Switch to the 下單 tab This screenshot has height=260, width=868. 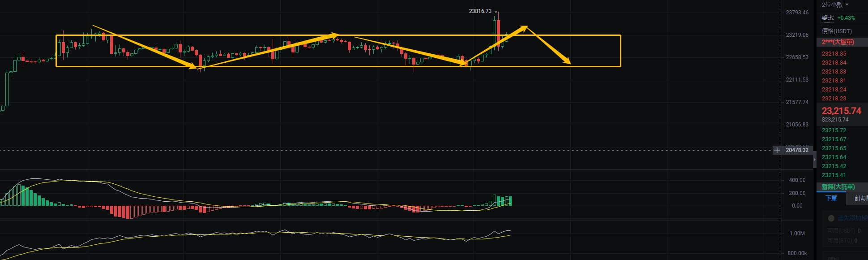(831, 198)
